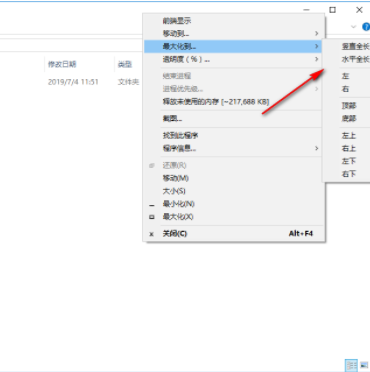The width and height of the screenshot is (370, 372).
Task: Pick 左下 in the submenu
Action: point(347,161)
